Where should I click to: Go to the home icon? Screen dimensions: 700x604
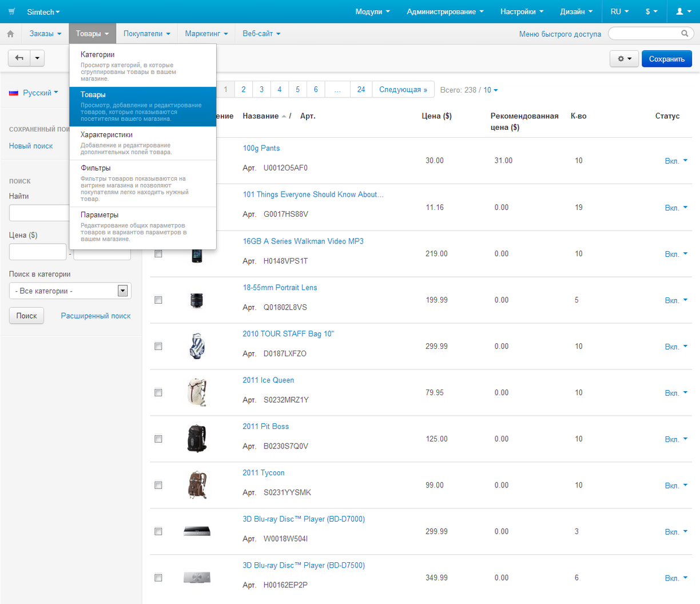point(10,34)
